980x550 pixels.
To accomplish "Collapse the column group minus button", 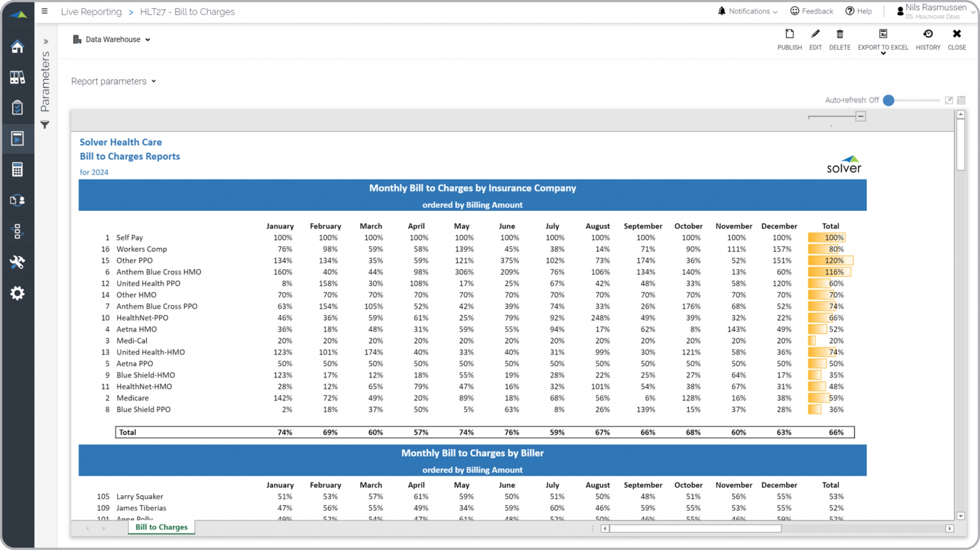I will point(861,116).
